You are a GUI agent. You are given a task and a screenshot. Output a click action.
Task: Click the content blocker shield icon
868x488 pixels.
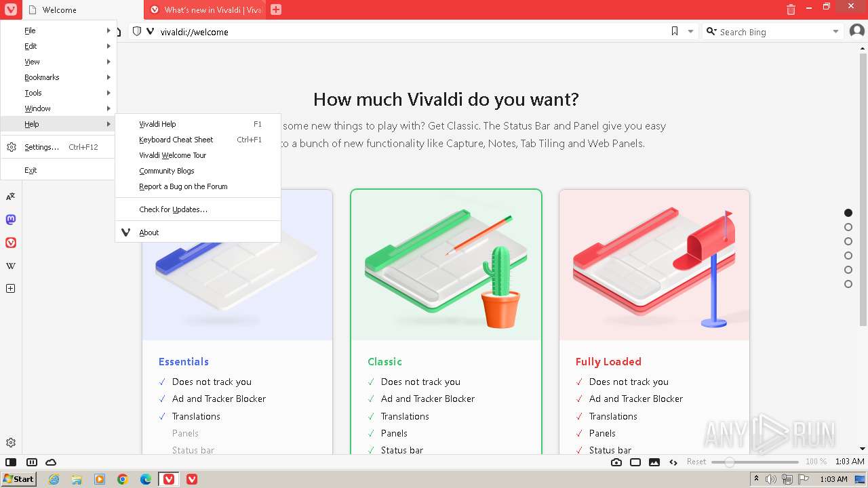point(136,31)
